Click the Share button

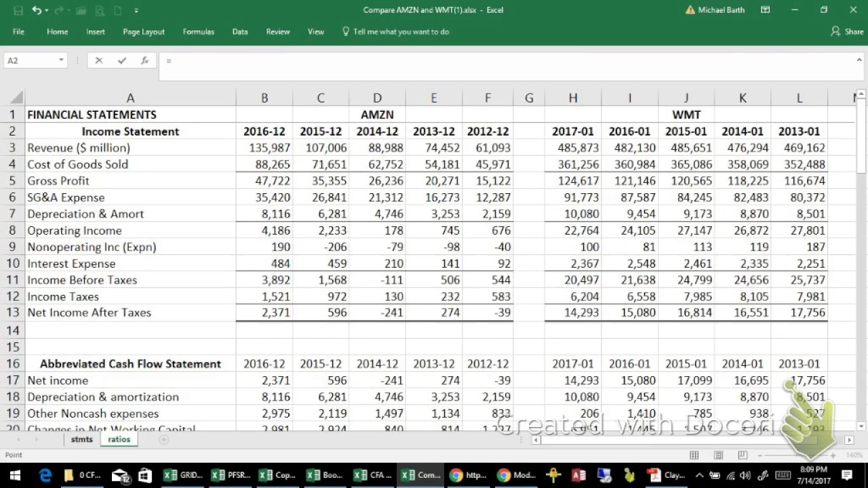click(x=847, y=32)
